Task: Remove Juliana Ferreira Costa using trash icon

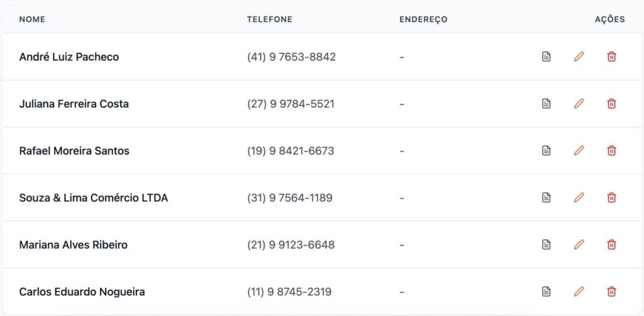Action: pos(611,104)
